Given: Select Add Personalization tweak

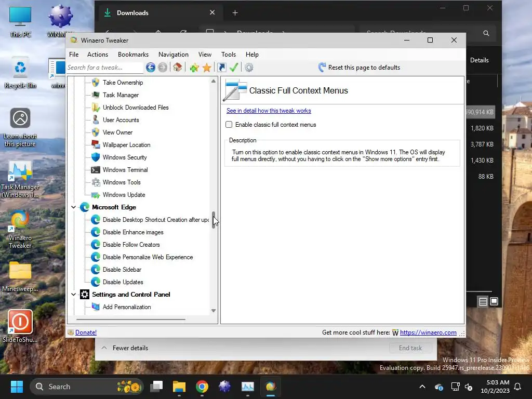Looking at the screenshot, I should click(x=127, y=307).
